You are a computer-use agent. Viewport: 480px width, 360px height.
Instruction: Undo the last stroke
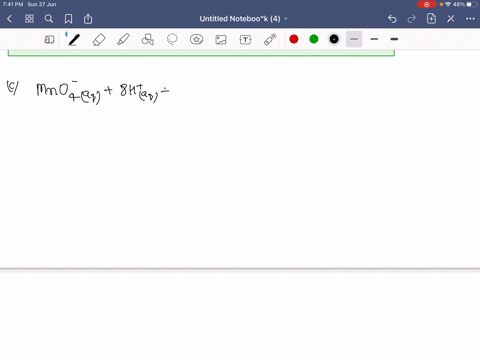(392, 19)
